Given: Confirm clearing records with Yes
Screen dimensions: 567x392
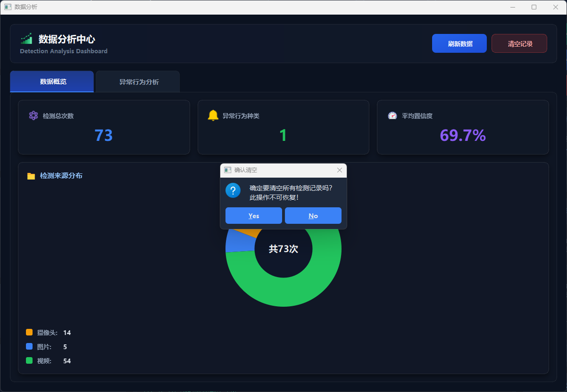Looking at the screenshot, I should tap(254, 216).
